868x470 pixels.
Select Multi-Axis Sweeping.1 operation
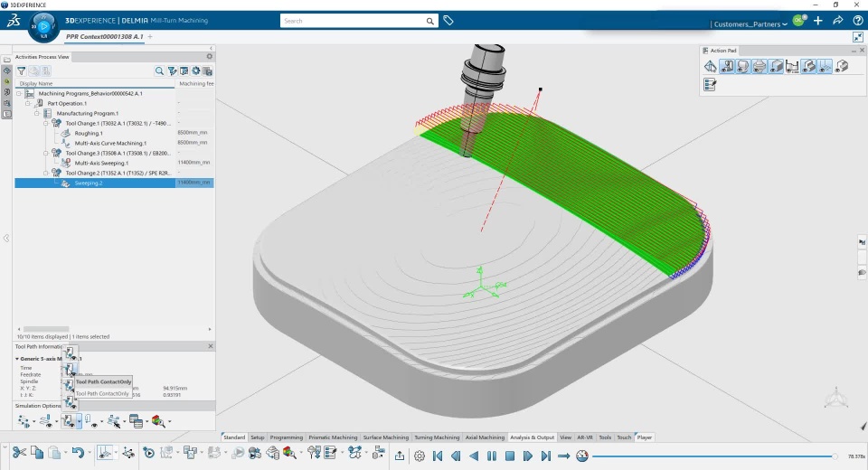(101, 164)
